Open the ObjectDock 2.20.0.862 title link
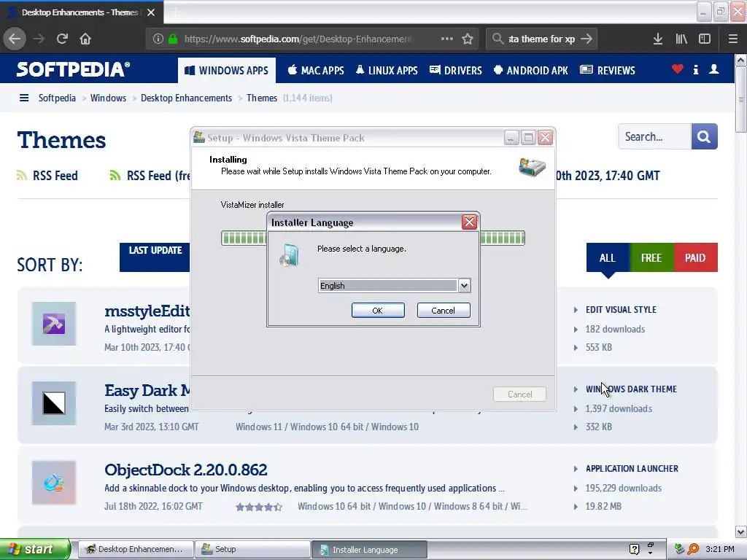Viewport: 747px width, 560px height. (186, 470)
